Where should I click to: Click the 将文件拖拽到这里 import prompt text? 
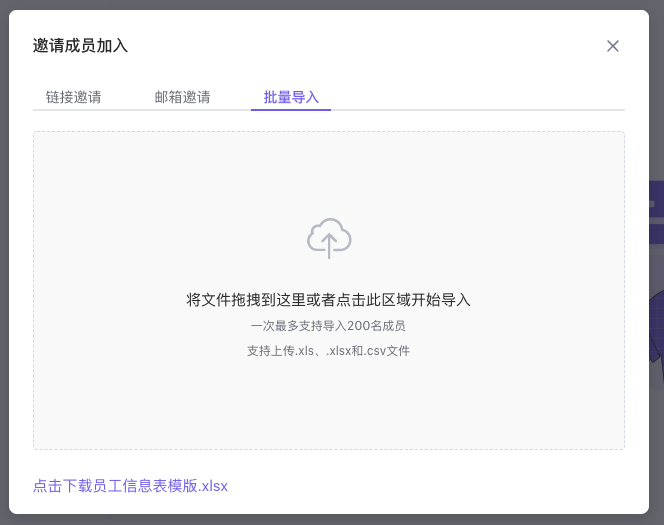click(328, 300)
